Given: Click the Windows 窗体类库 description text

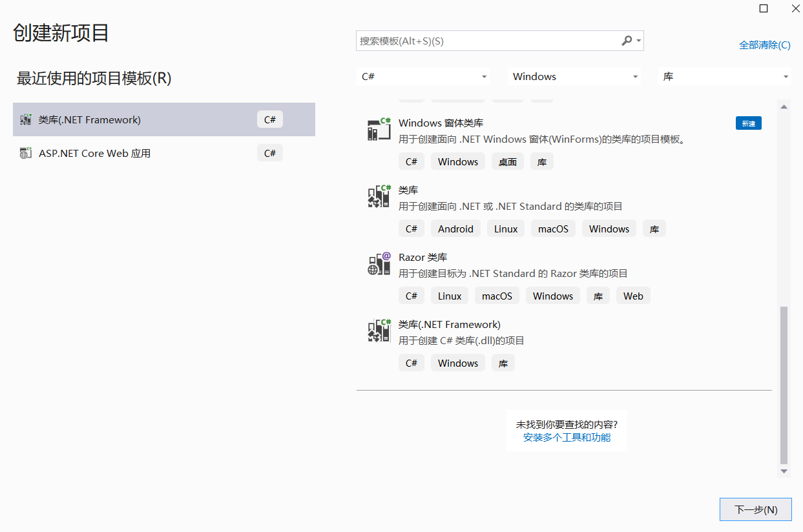Looking at the screenshot, I should [x=541, y=139].
